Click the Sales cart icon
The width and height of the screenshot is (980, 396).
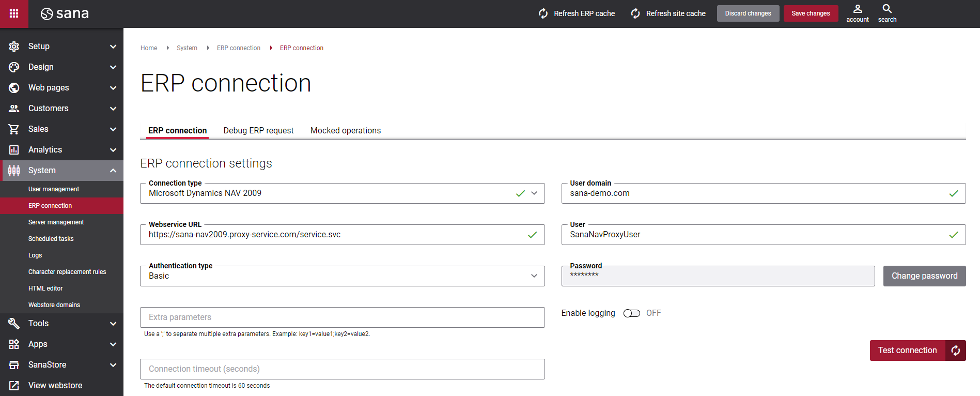tap(14, 129)
